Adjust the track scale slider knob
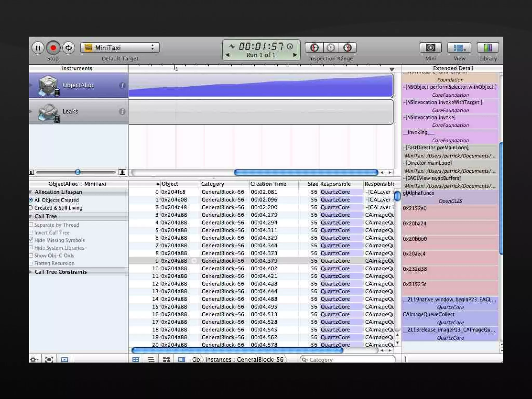 tap(77, 172)
